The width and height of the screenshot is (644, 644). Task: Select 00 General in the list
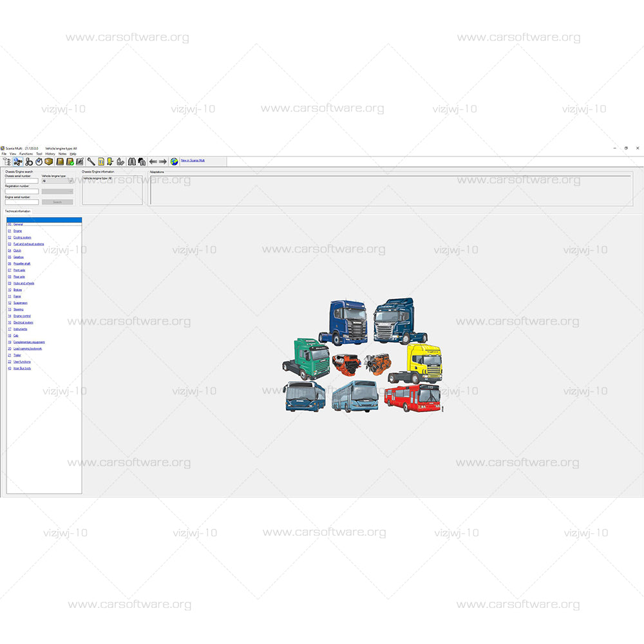click(15, 224)
